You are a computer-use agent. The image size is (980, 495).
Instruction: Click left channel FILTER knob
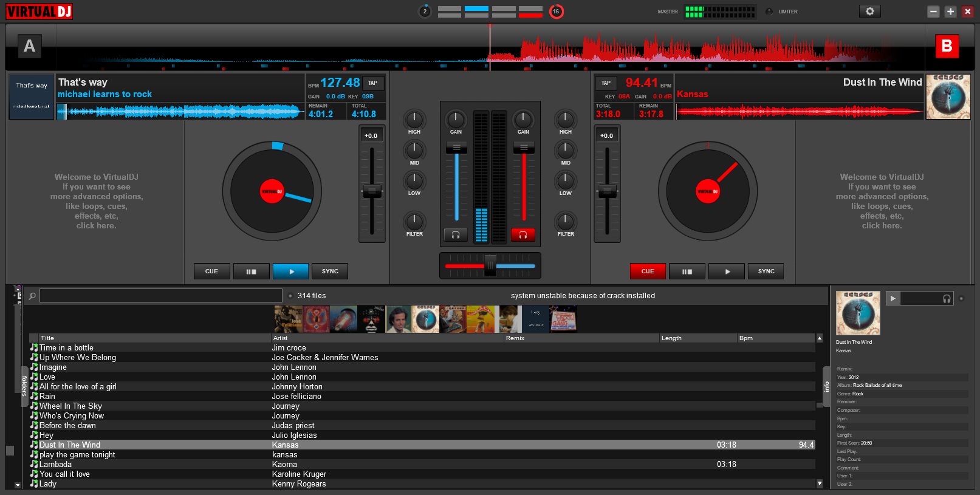414,221
